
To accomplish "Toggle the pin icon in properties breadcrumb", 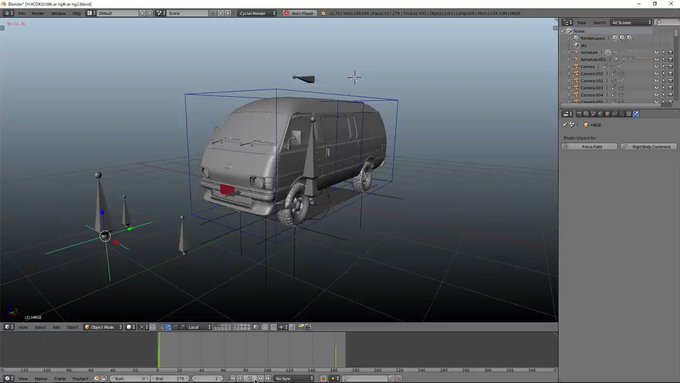I will tap(565, 125).
